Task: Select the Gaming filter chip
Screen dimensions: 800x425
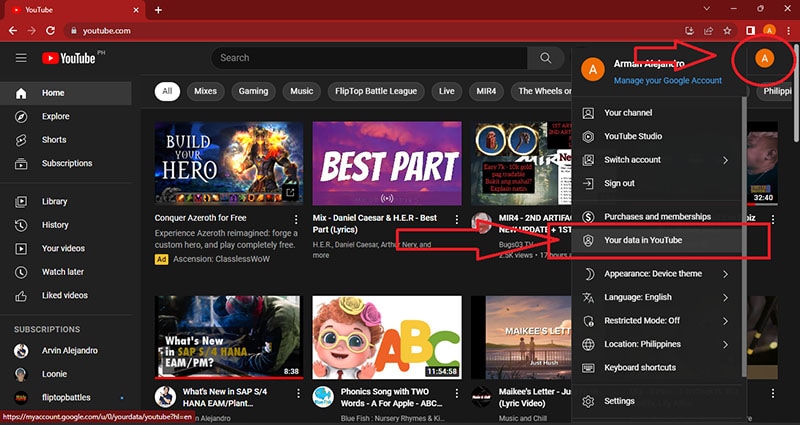Action: tap(253, 91)
